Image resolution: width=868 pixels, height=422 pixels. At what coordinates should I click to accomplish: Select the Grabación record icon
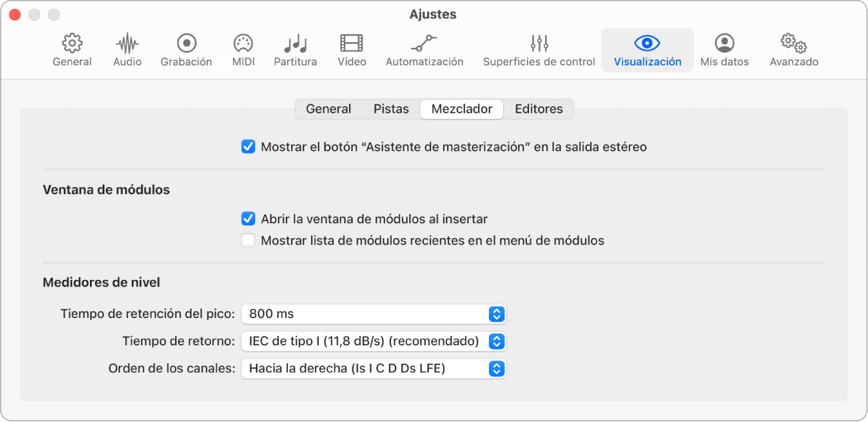coord(186,51)
